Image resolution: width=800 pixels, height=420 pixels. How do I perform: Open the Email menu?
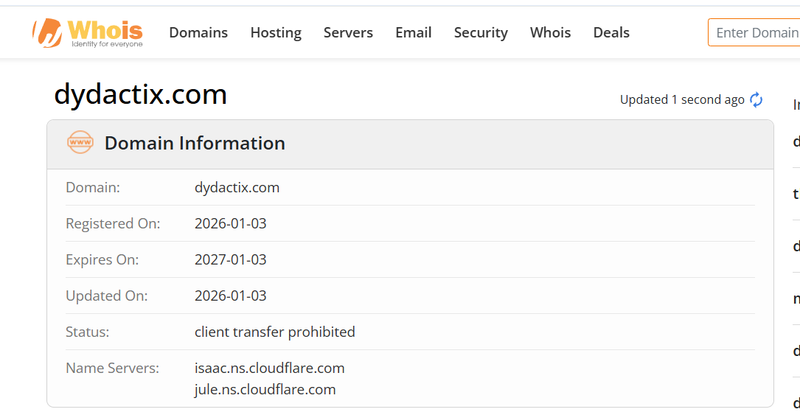point(413,33)
